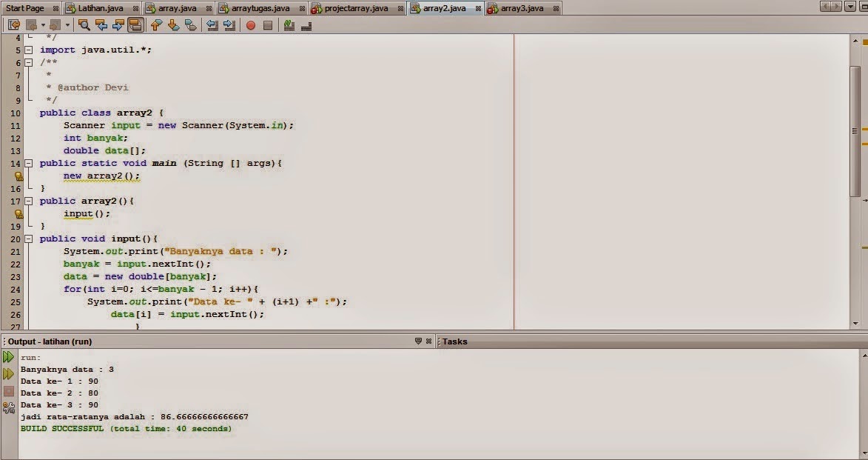Click Find Next Occurrence icon
This screenshot has width=868, height=460.
[x=118, y=25]
